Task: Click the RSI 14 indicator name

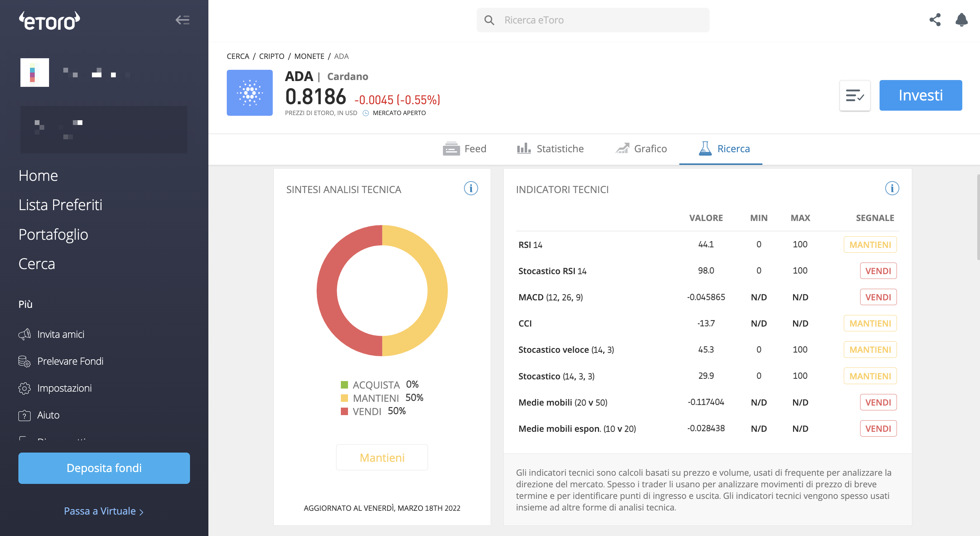Action: [530, 245]
